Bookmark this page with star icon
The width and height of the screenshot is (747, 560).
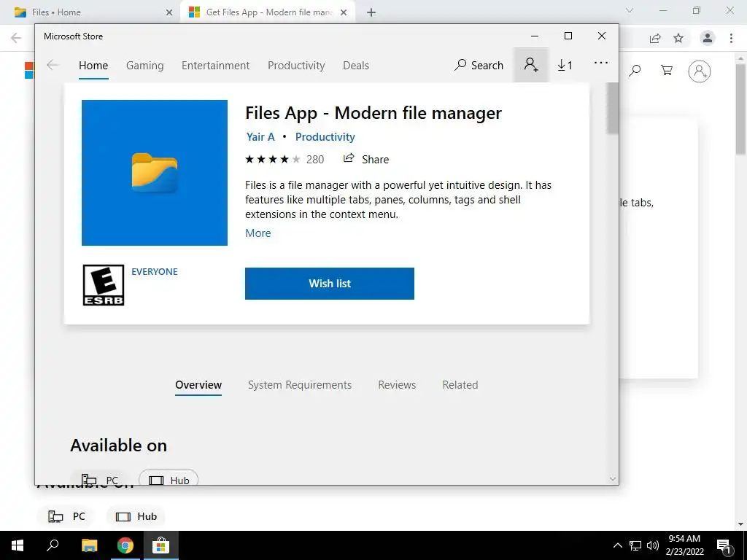[x=678, y=38]
